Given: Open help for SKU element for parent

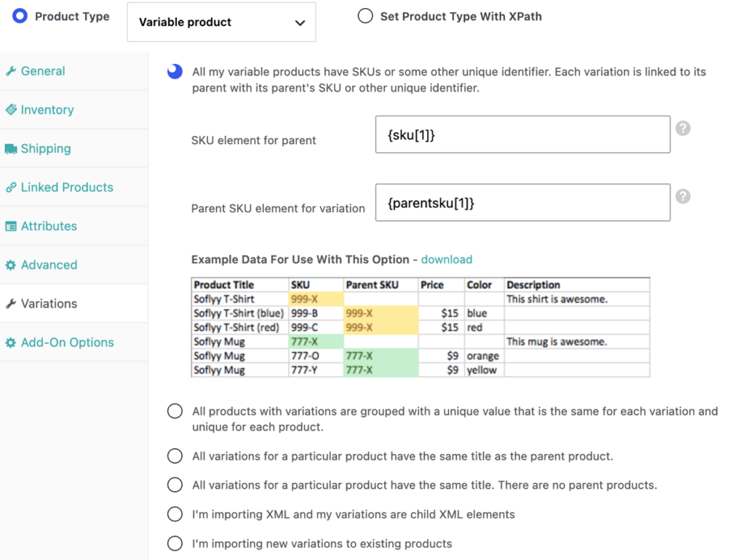Looking at the screenshot, I should point(682,128).
